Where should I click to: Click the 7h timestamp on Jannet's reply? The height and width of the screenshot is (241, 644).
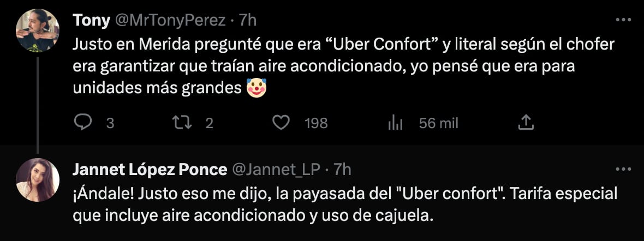[x=342, y=170]
